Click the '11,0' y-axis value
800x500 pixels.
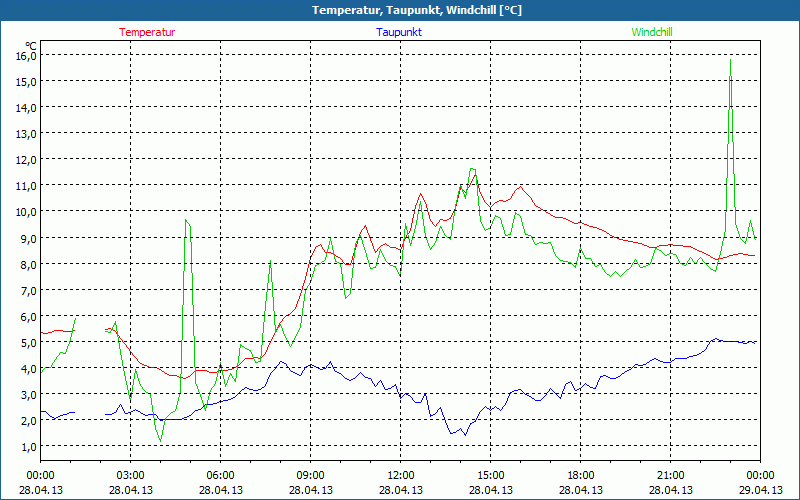click(26, 186)
